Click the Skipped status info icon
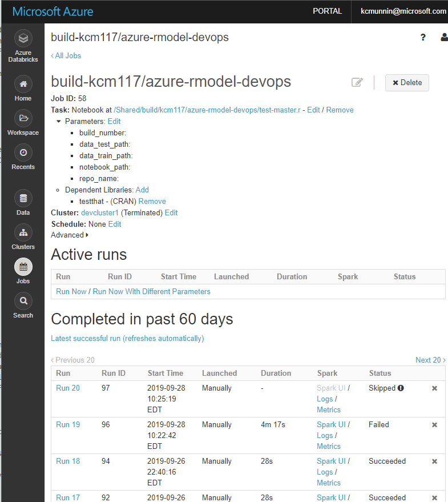 401,388
